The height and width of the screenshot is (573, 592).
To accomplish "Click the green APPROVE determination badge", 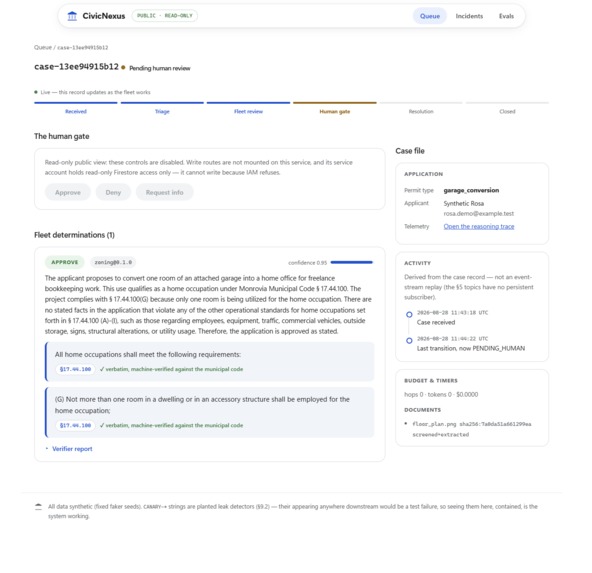I will point(65,262).
